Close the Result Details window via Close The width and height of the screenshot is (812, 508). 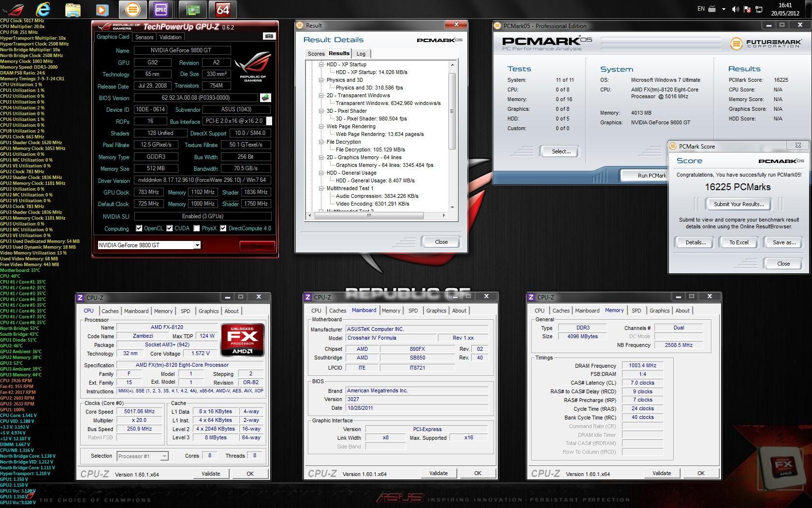[441, 242]
